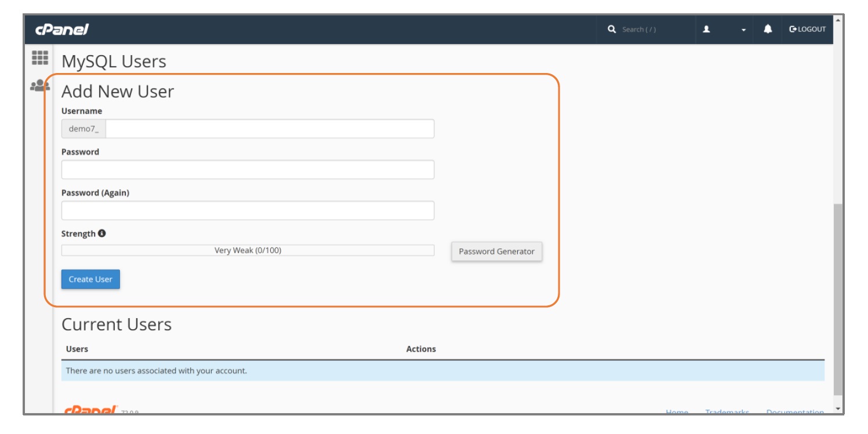The image size is (868, 434).
Task: Click the Add New User heading
Action: (118, 92)
